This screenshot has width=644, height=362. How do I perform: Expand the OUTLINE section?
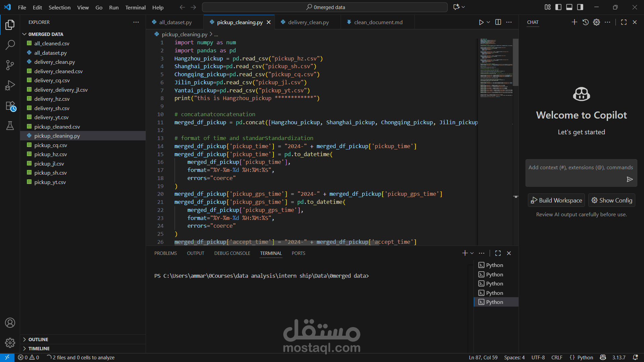coord(38,340)
